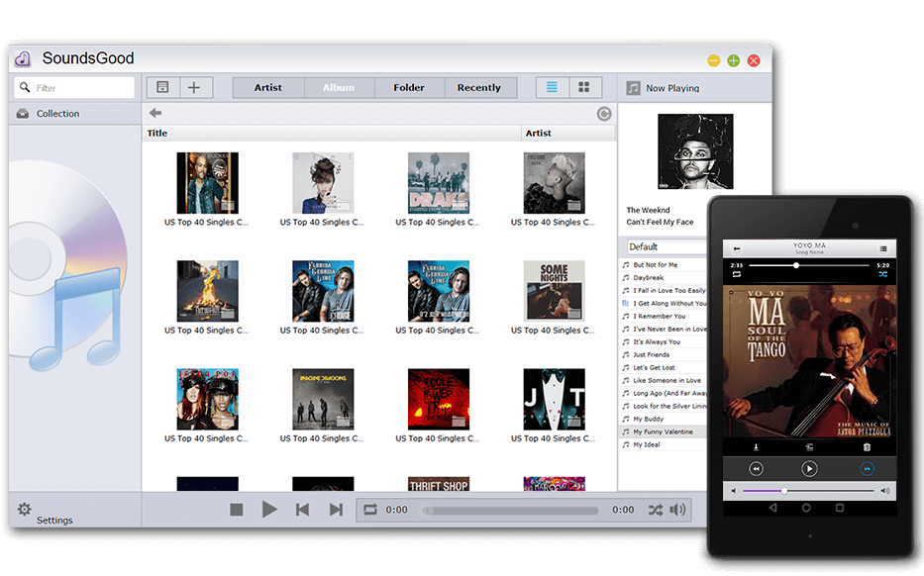This screenshot has height=576, width=924.
Task: Tap the Android back navigation button
Action: click(x=772, y=508)
